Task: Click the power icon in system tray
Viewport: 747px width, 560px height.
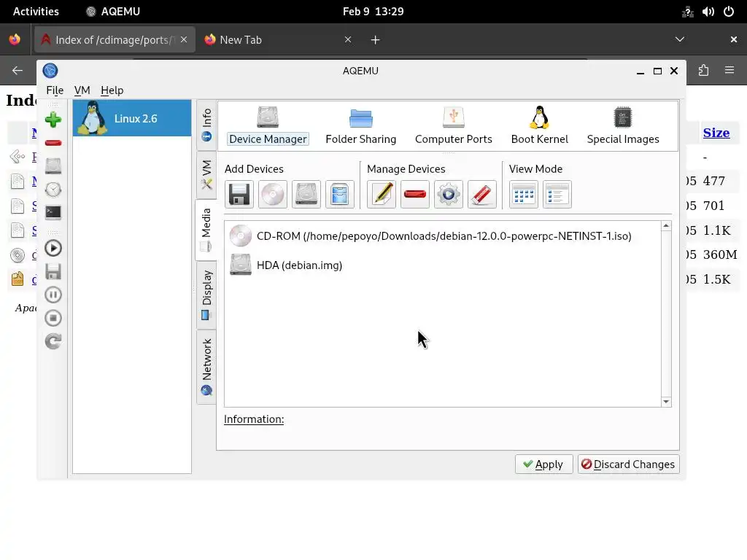Action: click(x=729, y=12)
